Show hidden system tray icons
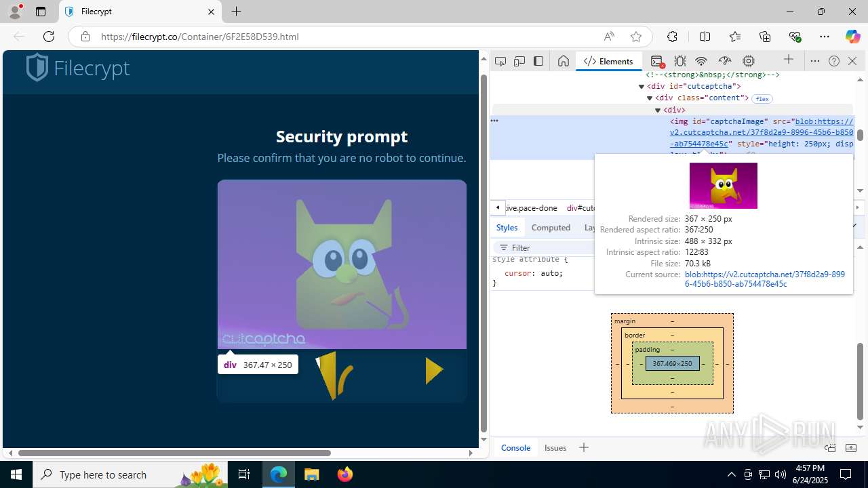Screen dimensions: 868x488 pos(731,474)
